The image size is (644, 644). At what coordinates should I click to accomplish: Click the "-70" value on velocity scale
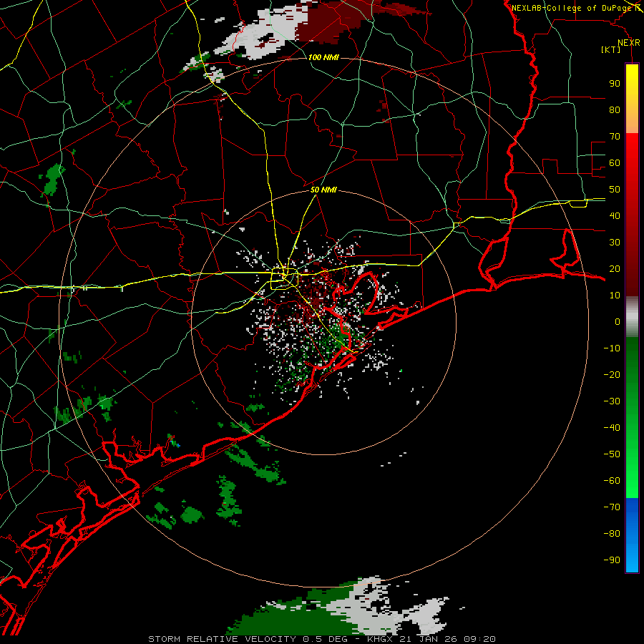point(612,507)
